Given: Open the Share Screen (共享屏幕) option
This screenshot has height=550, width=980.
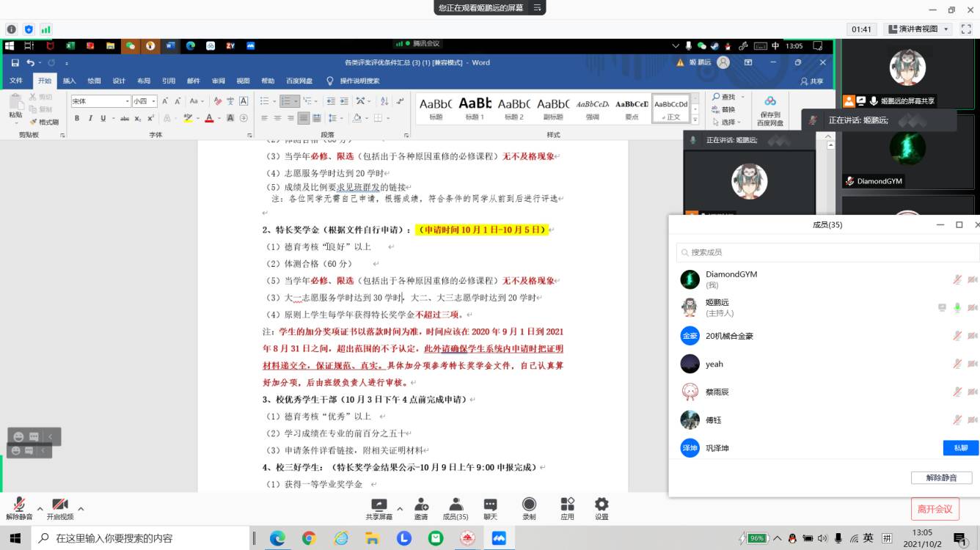Looking at the screenshot, I should [x=379, y=508].
